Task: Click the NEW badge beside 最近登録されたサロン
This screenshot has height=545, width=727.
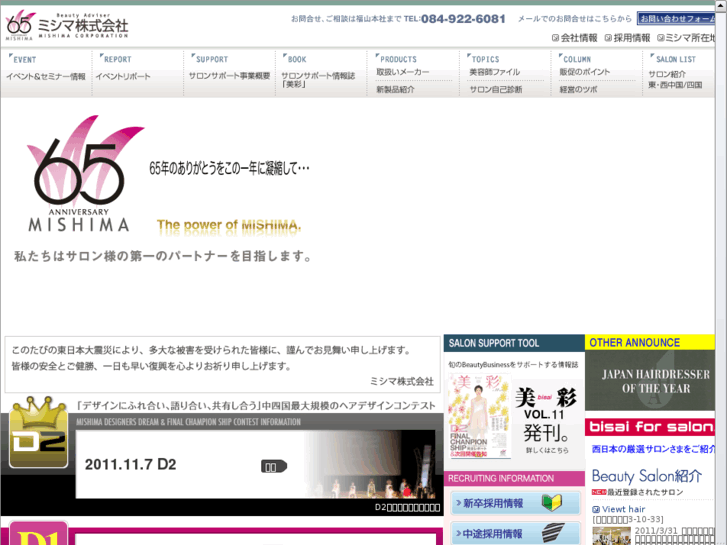Action: (x=599, y=492)
